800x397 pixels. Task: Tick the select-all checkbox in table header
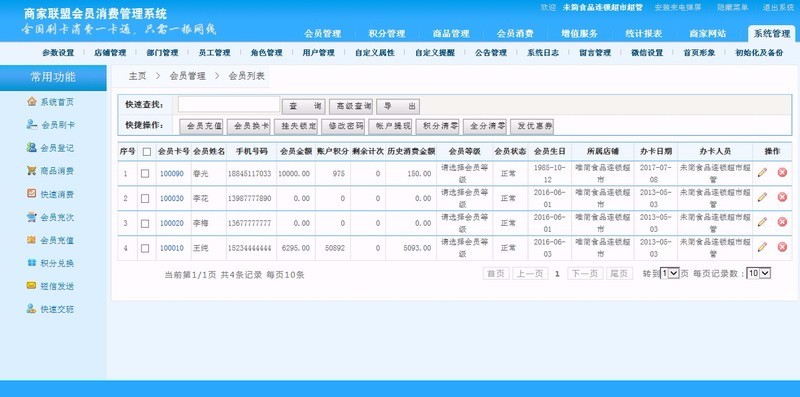[x=147, y=152]
